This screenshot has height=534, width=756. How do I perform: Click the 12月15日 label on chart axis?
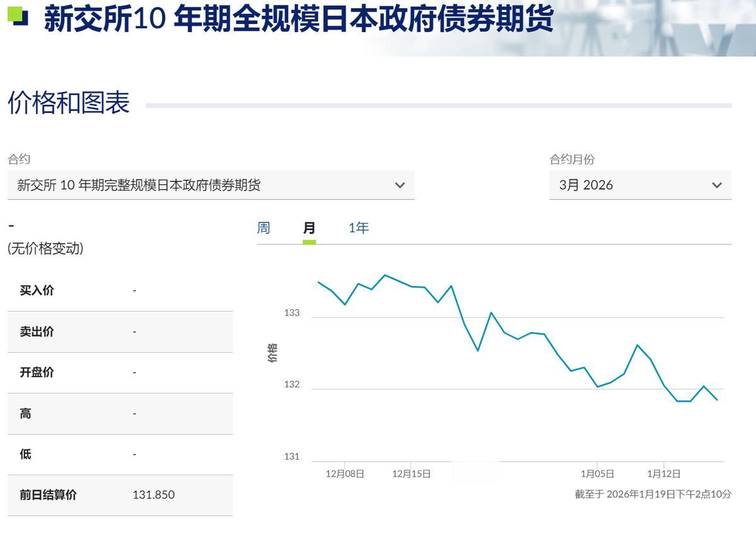tap(411, 474)
